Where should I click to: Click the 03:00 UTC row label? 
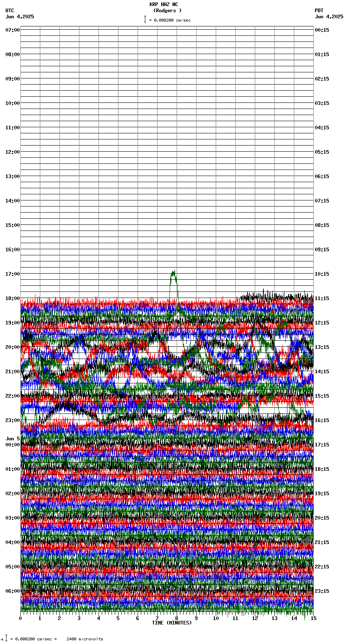tap(13, 518)
